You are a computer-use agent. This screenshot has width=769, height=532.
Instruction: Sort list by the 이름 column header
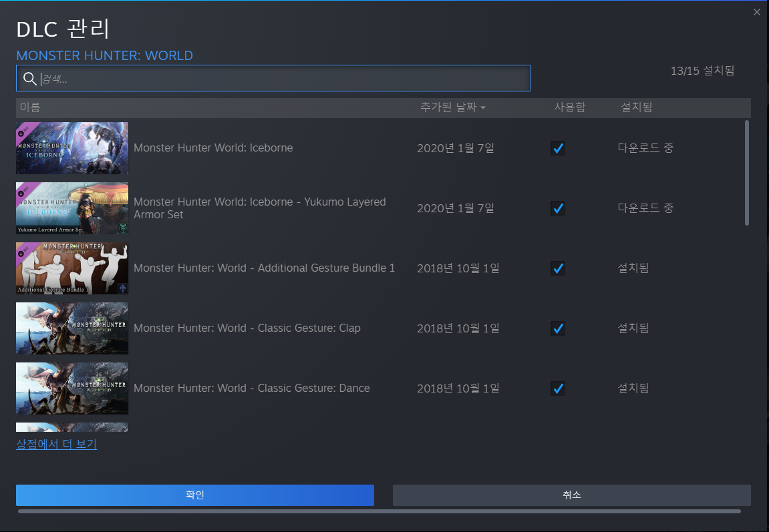pyautogui.click(x=30, y=107)
